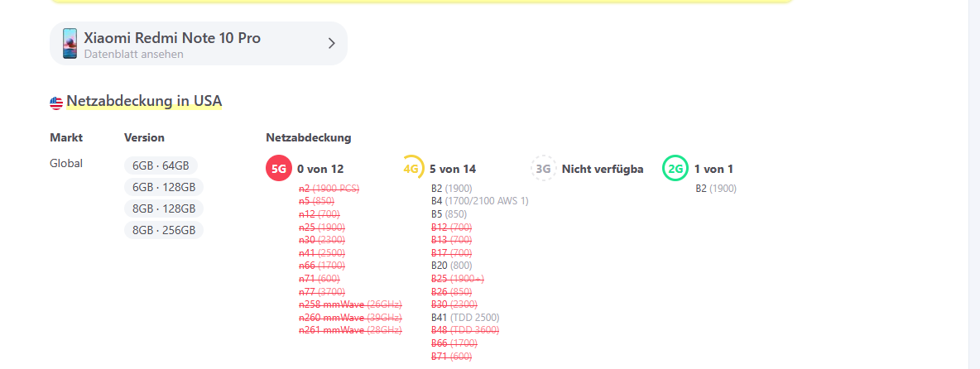Click the 'Datenblatt ansehen' text
This screenshot has height=369, width=980.
(x=134, y=55)
